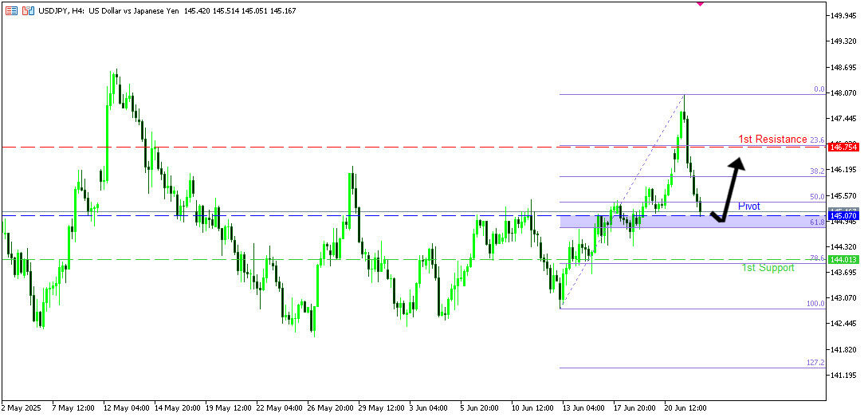
Task: Click '12 May 04:00' on the time axis
Action: click(126, 407)
